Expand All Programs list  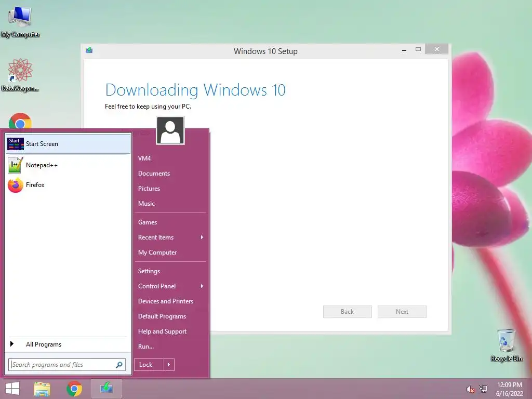click(x=68, y=344)
